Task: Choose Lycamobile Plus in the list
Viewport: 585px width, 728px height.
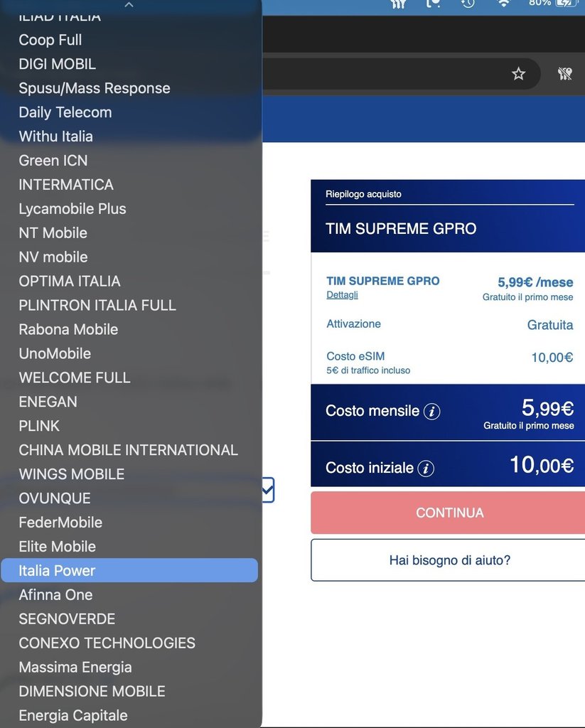Action: (x=73, y=209)
